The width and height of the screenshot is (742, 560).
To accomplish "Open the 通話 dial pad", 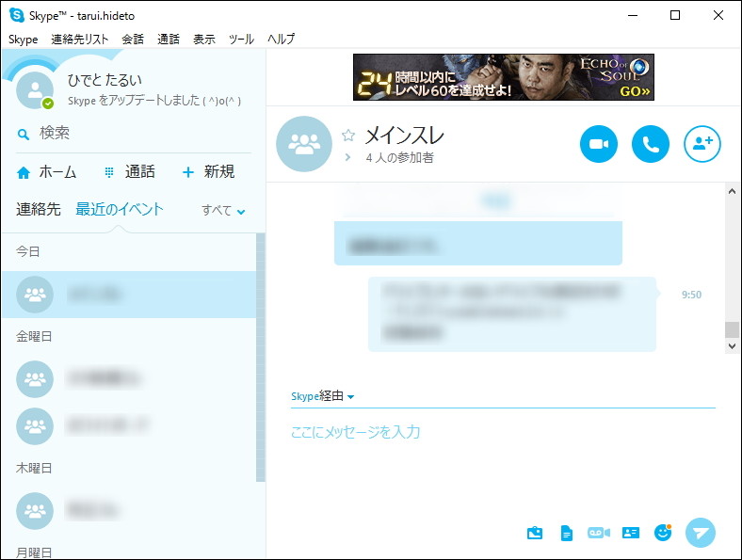I will pos(130,171).
